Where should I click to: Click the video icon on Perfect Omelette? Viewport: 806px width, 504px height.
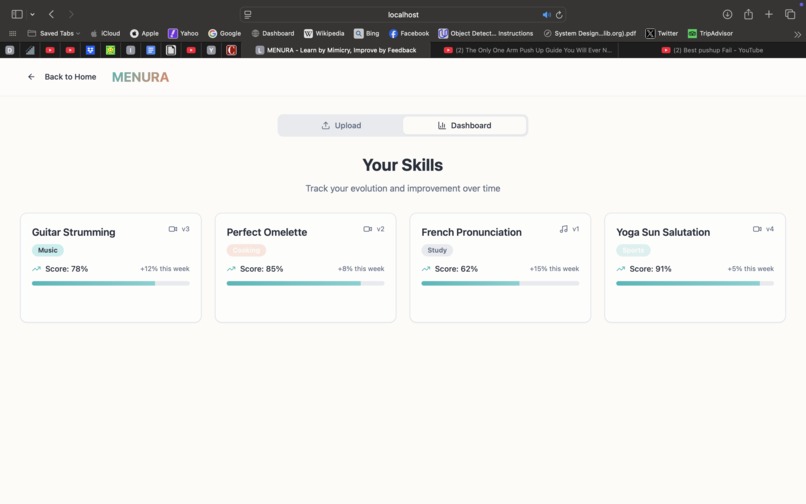click(x=368, y=229)
